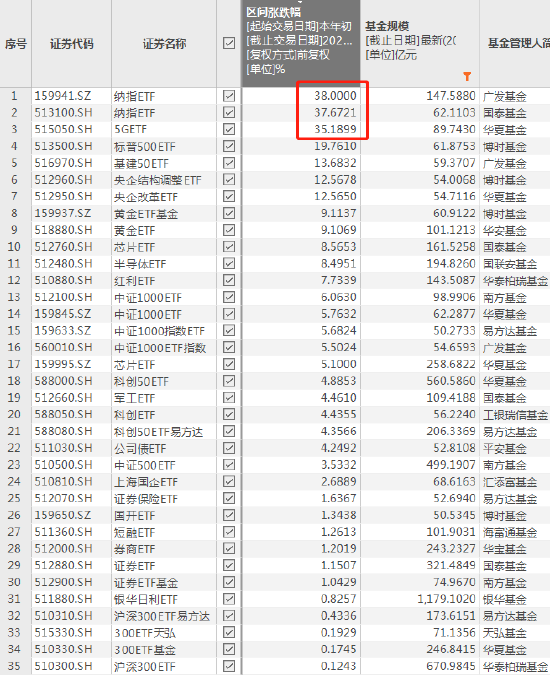The height and width of the screenshot is (675, 550).
Task: Toggle checkbox for 央企结构调整ETF row
Action: (x=229, y=180)
